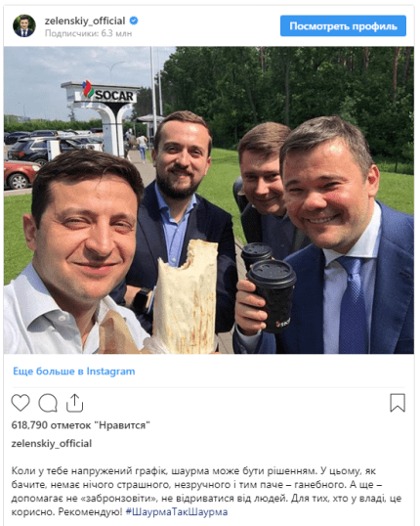Follow the 'Еще больше в Instagram' link
420x526 pixels.
(x=73, y=372)
